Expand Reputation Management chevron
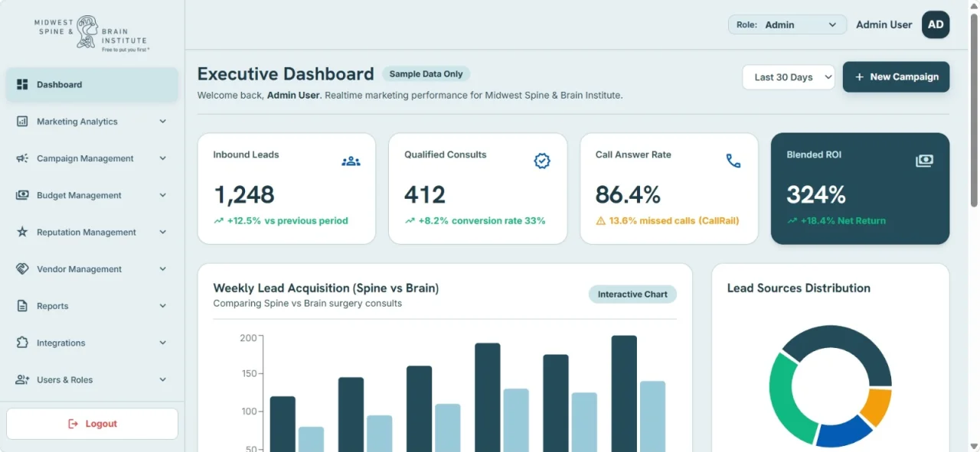The height and width of the screenshot is (452, 980). (162, 232)
